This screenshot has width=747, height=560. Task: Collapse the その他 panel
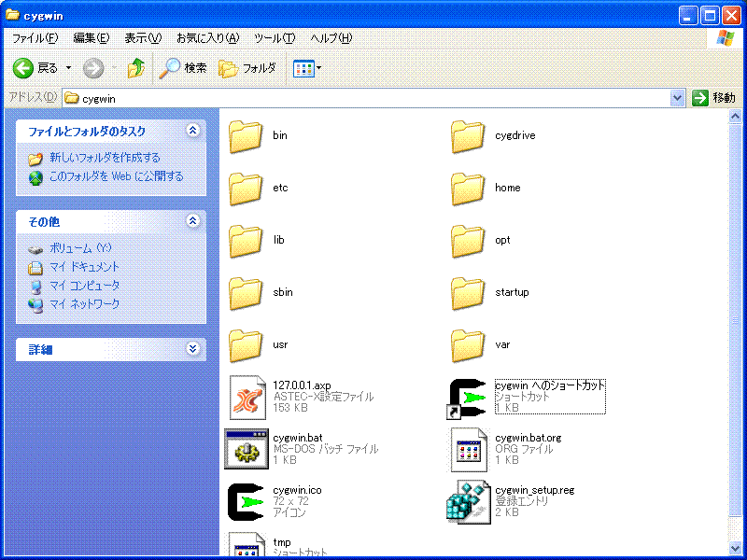pos(192,221)
